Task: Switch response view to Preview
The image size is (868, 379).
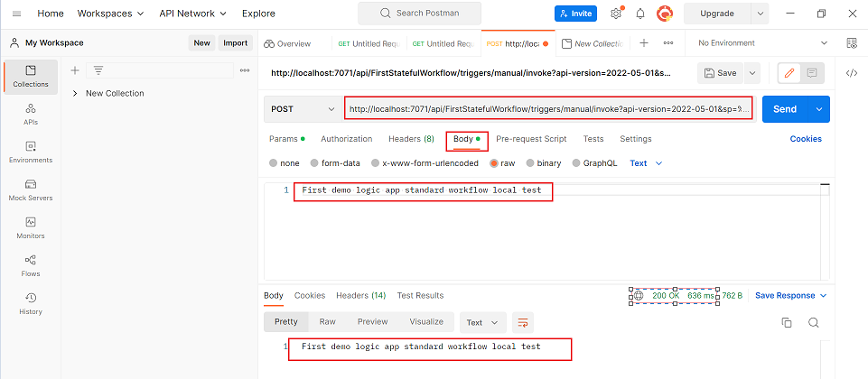Action: 372,321
